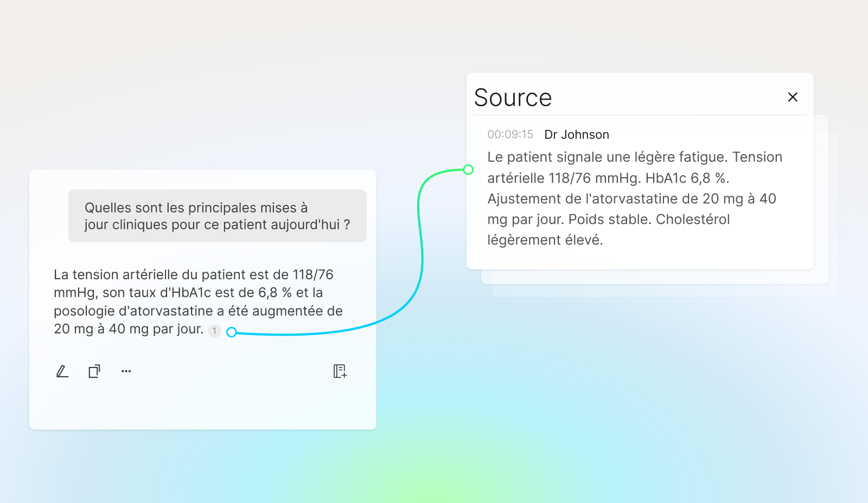Screen dimensions: 868x503
Task: Close the Source panel
Action: click(793, 97)
